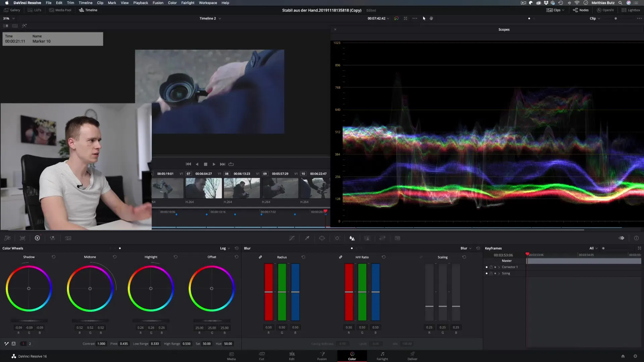Show the Nodes editor panel

[x=581, y=10]
